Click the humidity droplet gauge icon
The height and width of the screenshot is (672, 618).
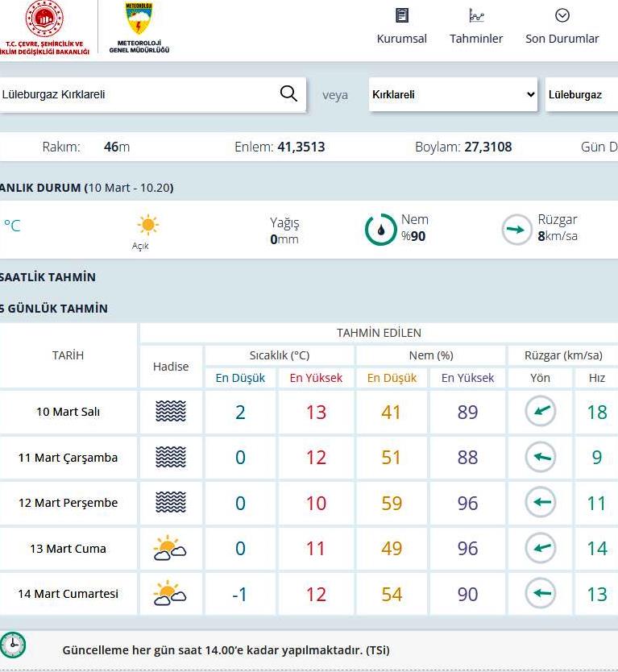[380, 230]
